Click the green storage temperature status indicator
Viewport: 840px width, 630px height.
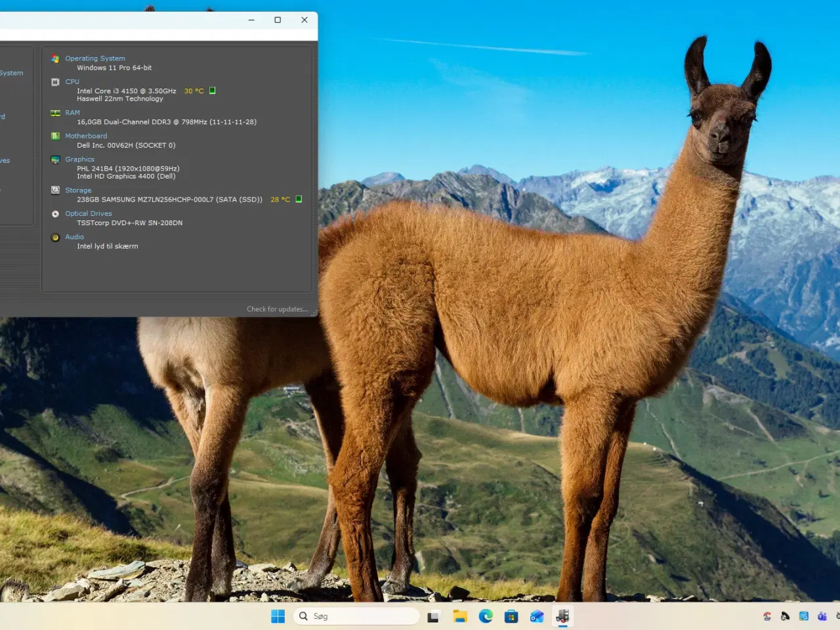click(299, 199)
